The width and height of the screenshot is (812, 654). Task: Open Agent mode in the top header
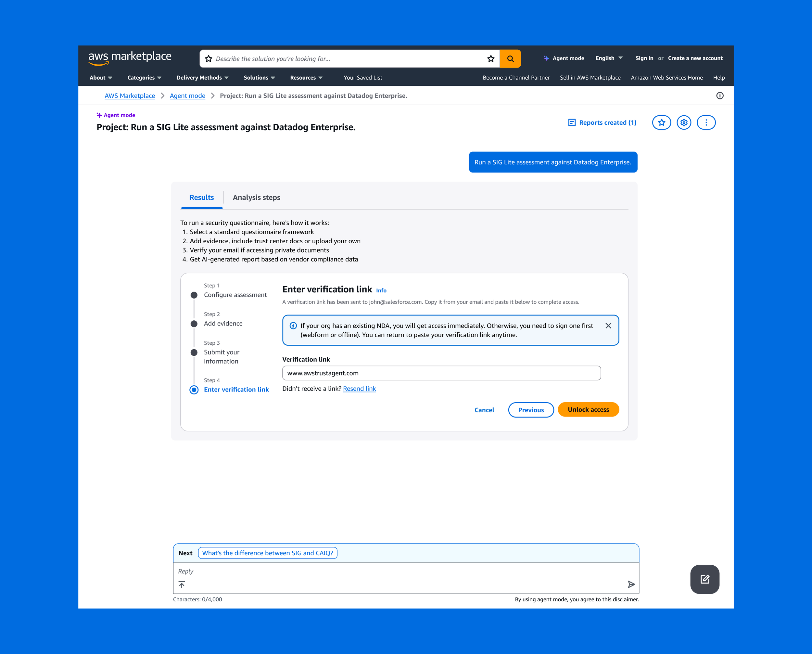[x=564, y=58]
